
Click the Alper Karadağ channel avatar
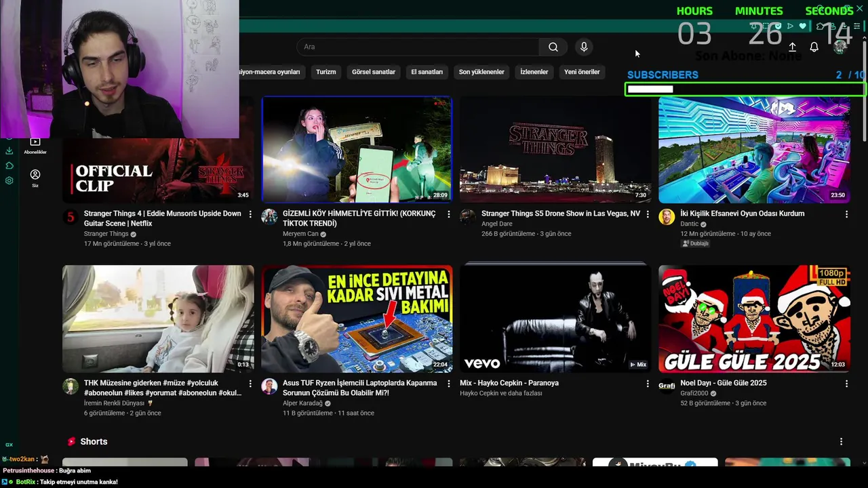pos(269,386)
